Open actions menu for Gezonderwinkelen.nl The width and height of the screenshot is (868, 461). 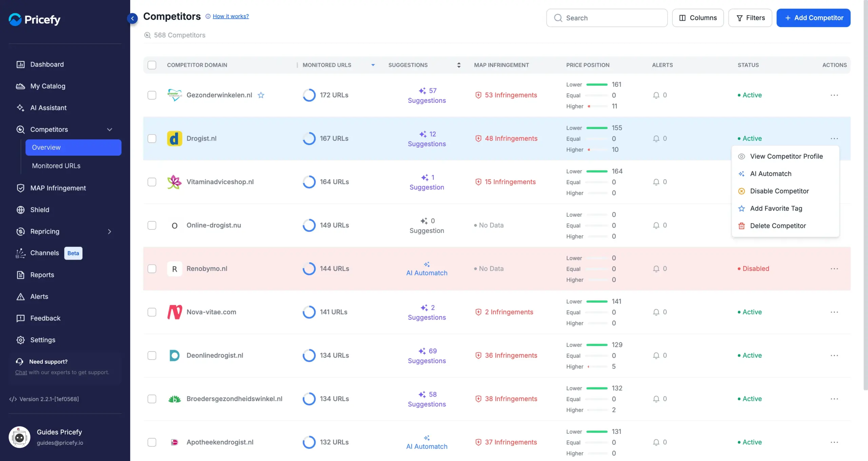click(834, 95)
